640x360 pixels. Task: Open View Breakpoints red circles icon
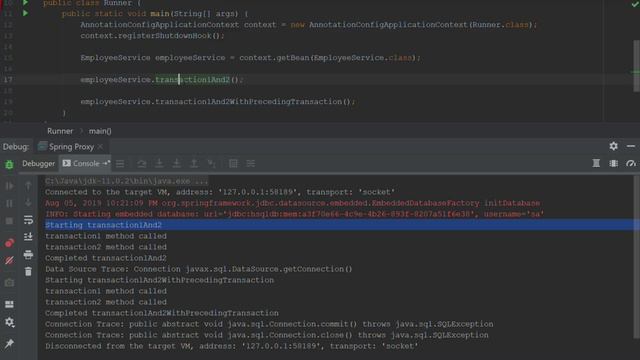point(9,243)
